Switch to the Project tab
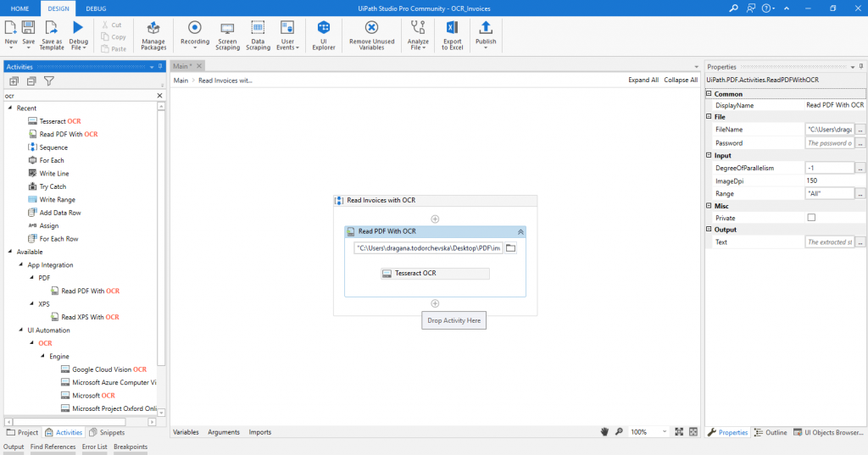Viewport: 868px width, 455px height. point(23,432)
